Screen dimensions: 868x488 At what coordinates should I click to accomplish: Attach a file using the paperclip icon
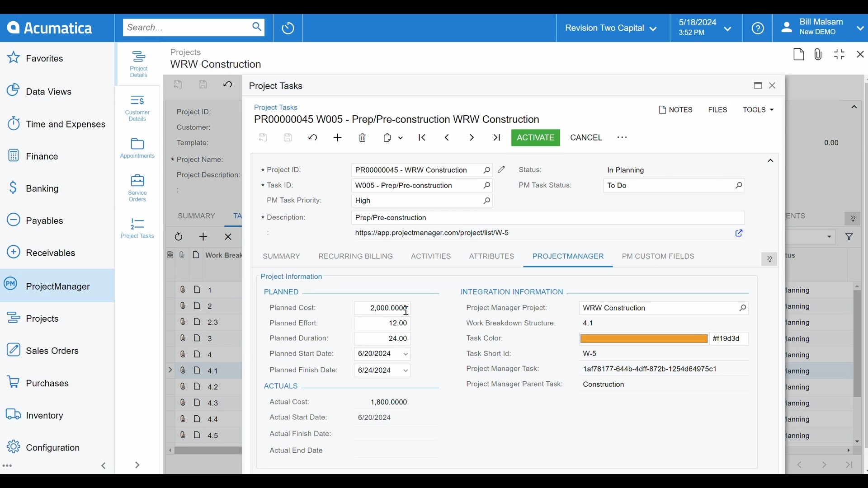tap(818, 54)
